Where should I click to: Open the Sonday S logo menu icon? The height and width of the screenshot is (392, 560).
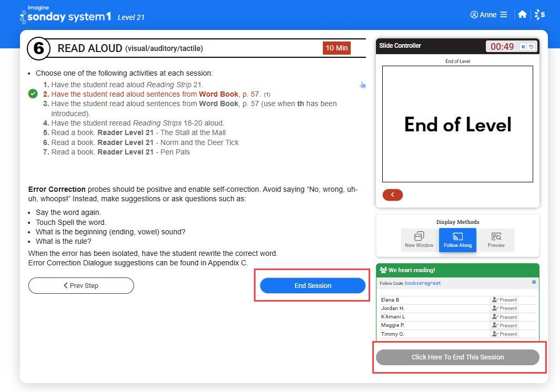pos(539,14)
